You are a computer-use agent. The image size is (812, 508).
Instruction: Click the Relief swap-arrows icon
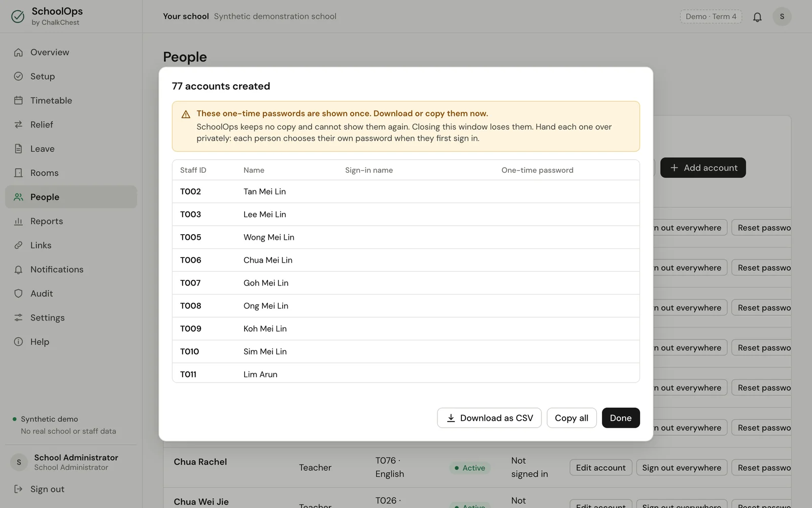(x=18, y=124)
